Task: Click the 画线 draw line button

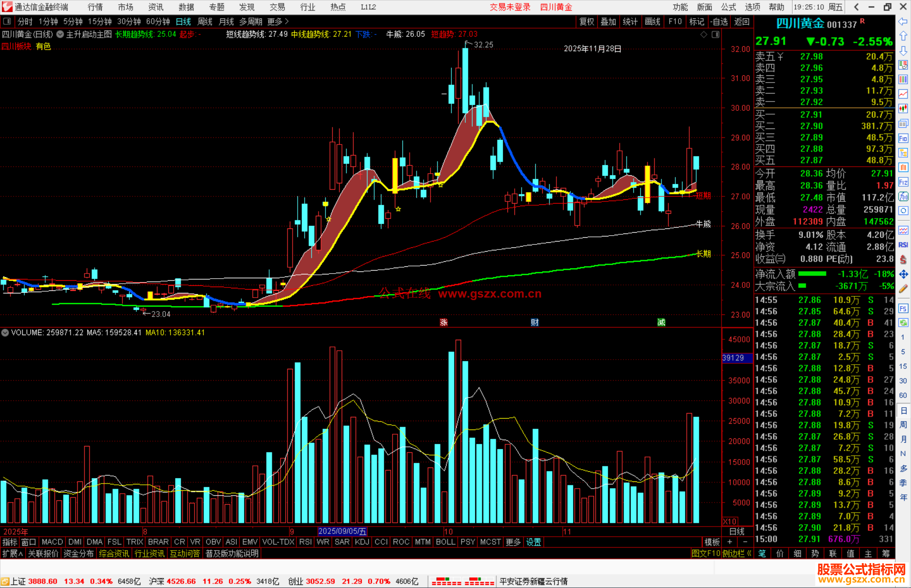Action: click(652, 21)
